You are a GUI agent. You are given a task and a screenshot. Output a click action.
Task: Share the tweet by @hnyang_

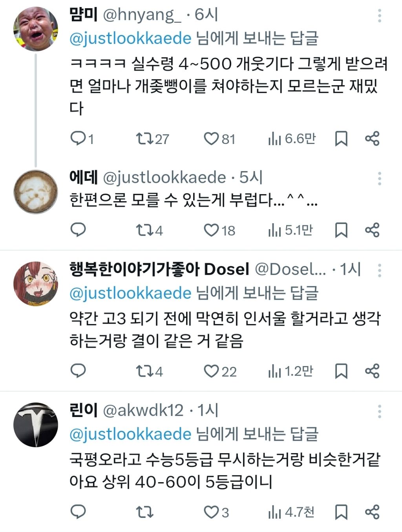pos(372,138)
